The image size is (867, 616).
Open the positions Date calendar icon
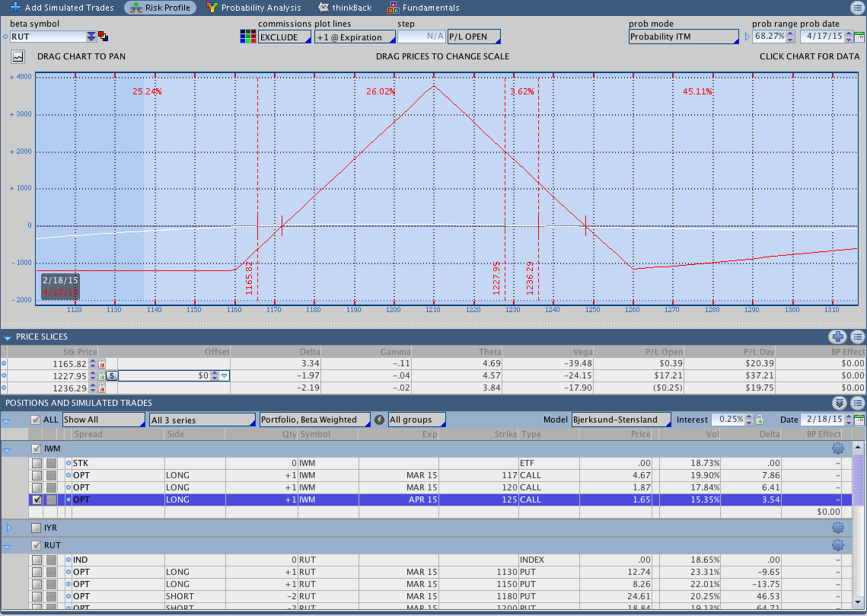pos(859,420)
